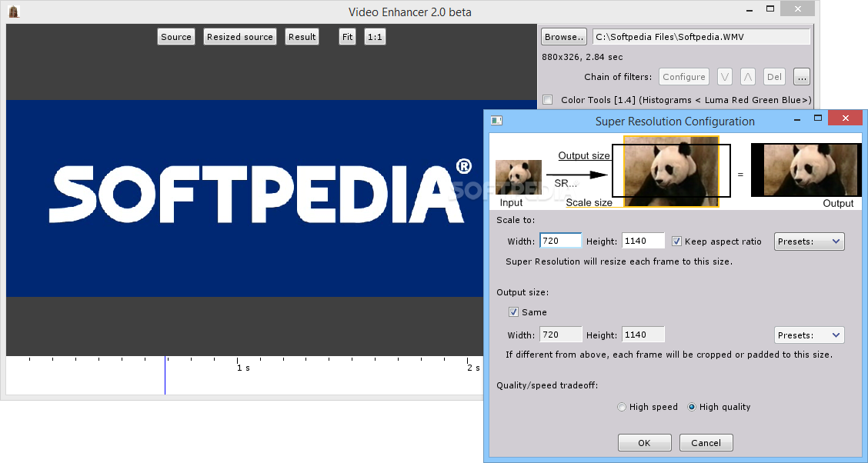Close the Video Enhancer main window

coord(798,9)
